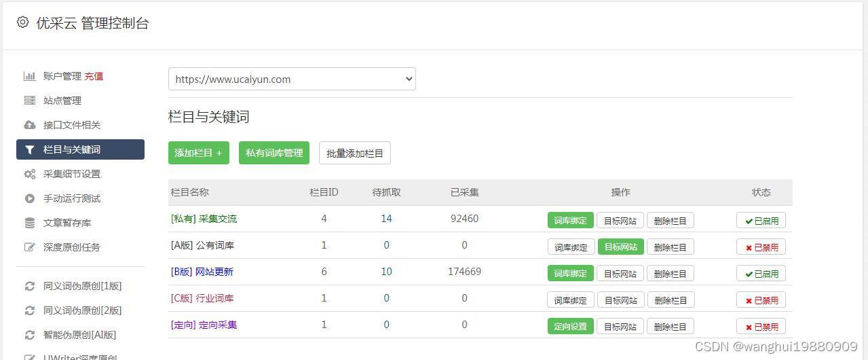The height and width of the screenshot is (360, 868).
Task: Click the gear icon beside 优采云 管理控制台
Action: click(22, 22)
